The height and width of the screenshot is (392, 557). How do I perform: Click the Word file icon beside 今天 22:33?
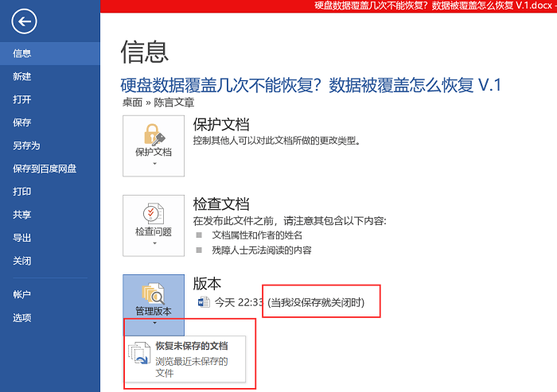(x=204, y=302)
